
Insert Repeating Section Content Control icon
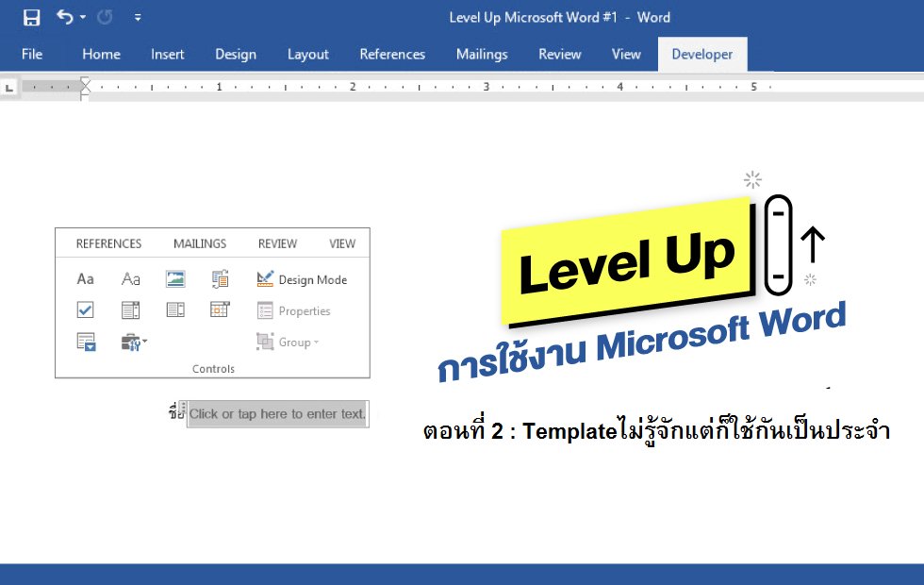pos(86,342)
